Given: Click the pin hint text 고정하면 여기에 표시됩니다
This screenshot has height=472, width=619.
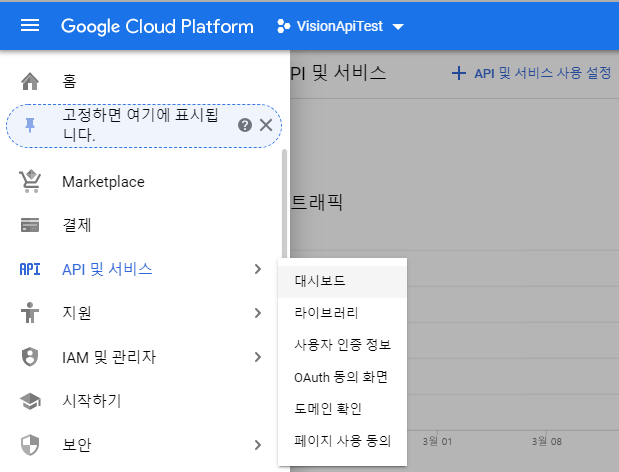Looking at the screenshot, I should point(140,125).
